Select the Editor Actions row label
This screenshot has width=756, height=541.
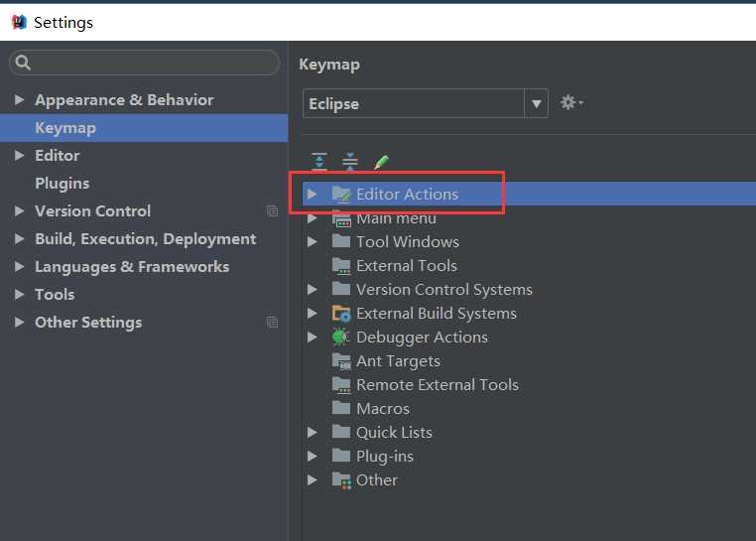(407, 194)
